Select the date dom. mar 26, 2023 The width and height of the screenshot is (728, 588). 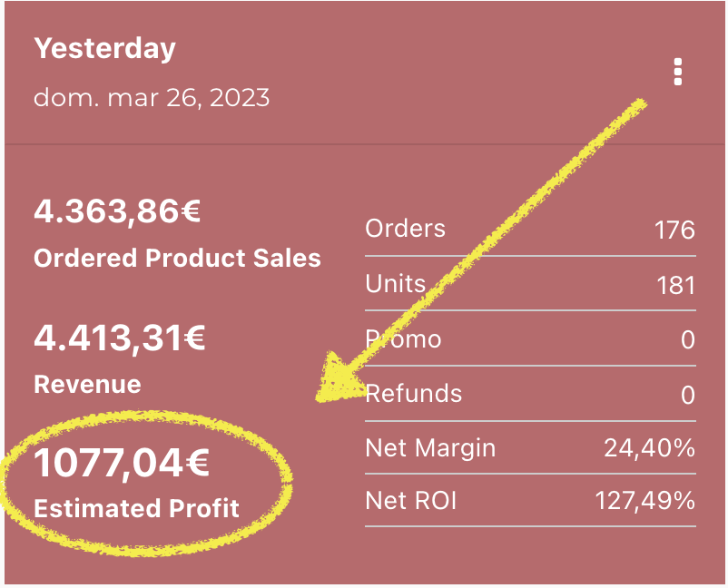152,98
